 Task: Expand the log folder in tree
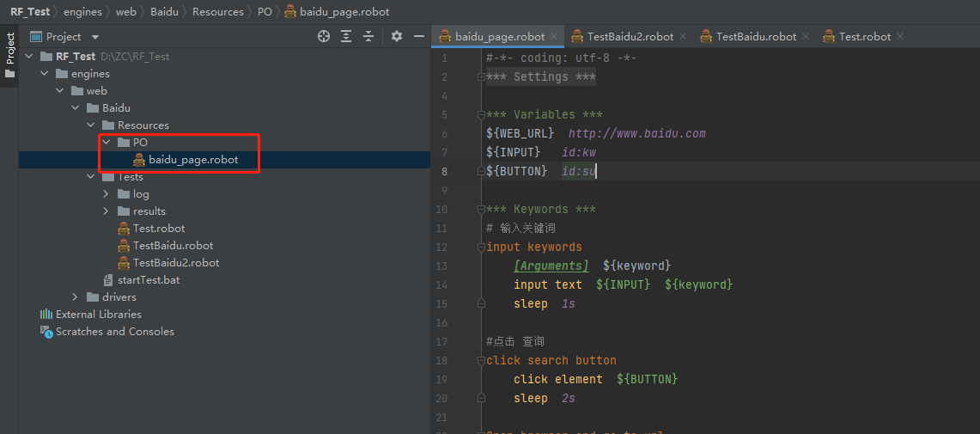[x=106, y=194]
